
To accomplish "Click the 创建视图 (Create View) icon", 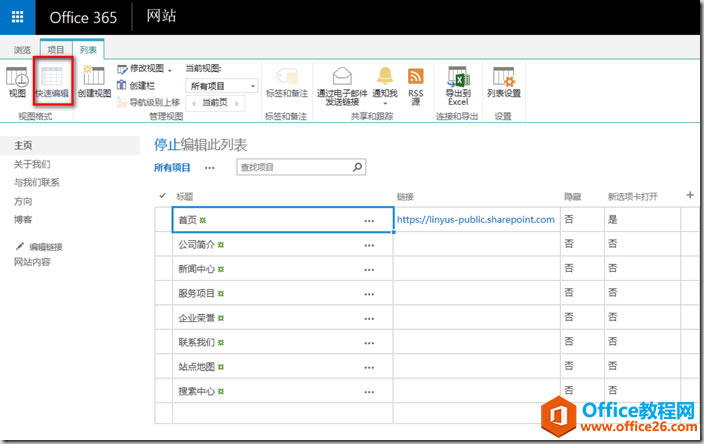I will point(94,81).
